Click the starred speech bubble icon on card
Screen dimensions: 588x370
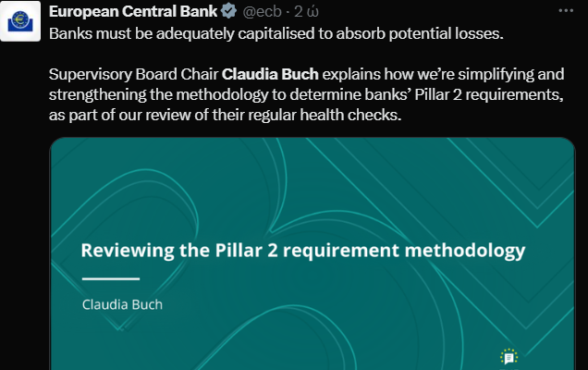point(508,356)
